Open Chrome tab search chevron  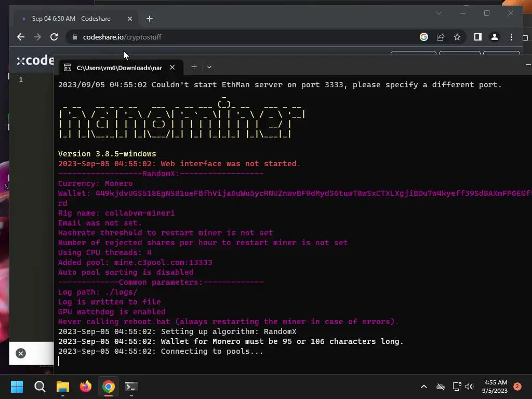(x=438, y=13)
